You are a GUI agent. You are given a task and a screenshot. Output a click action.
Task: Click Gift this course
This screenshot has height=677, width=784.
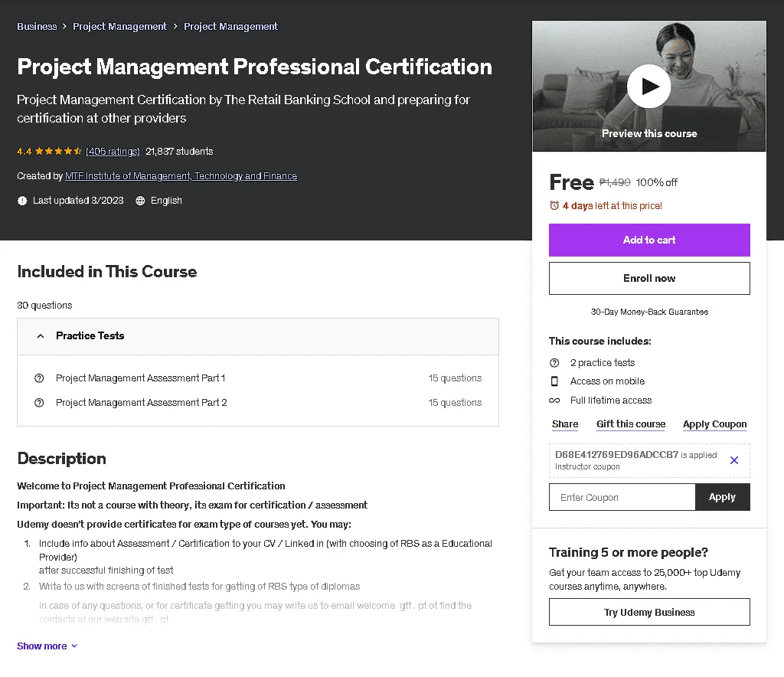631,424
